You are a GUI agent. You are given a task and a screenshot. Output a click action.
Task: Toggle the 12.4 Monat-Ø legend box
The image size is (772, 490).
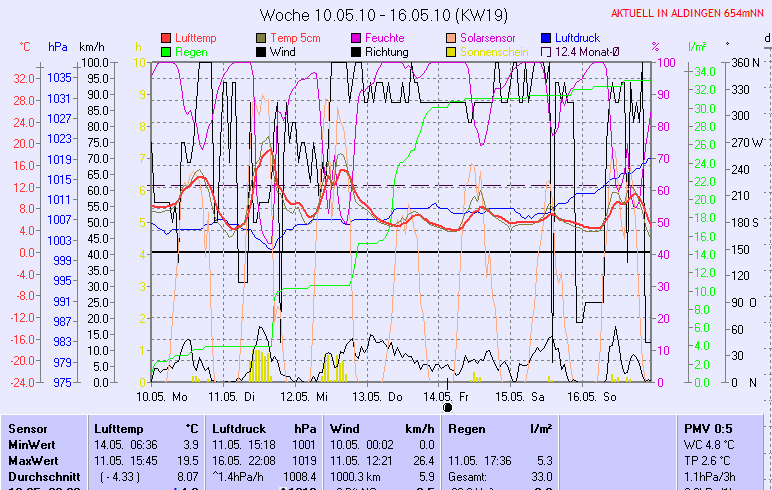546,52
